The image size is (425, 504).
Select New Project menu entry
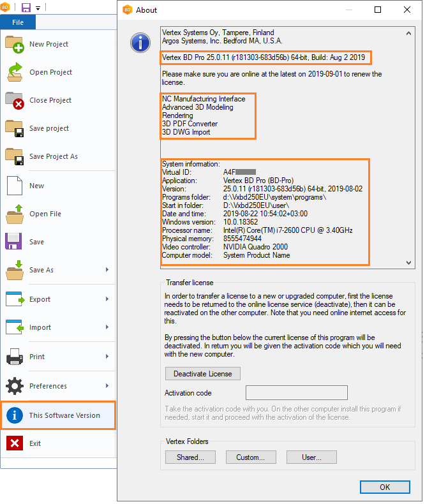click(58, 45)
